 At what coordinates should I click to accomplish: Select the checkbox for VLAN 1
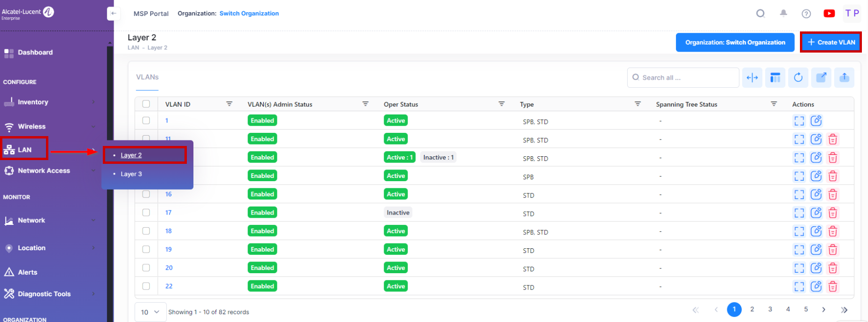point(146,121)
